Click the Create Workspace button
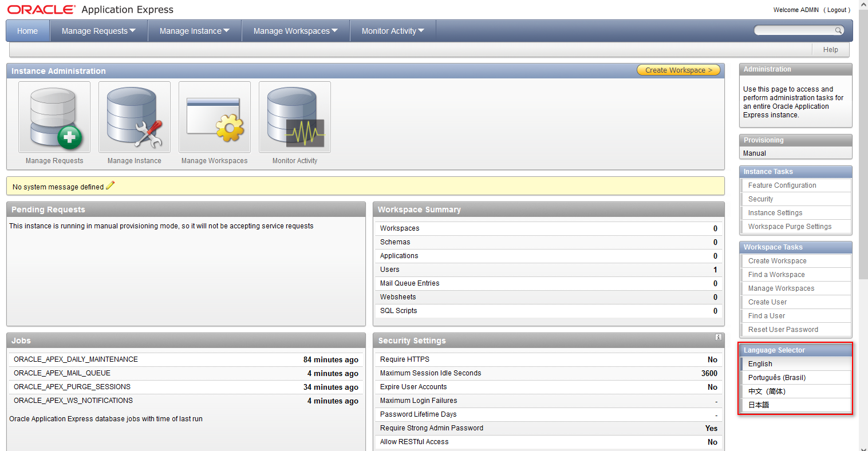This screenshot has height=451, width=868. (x=678, y=70)
